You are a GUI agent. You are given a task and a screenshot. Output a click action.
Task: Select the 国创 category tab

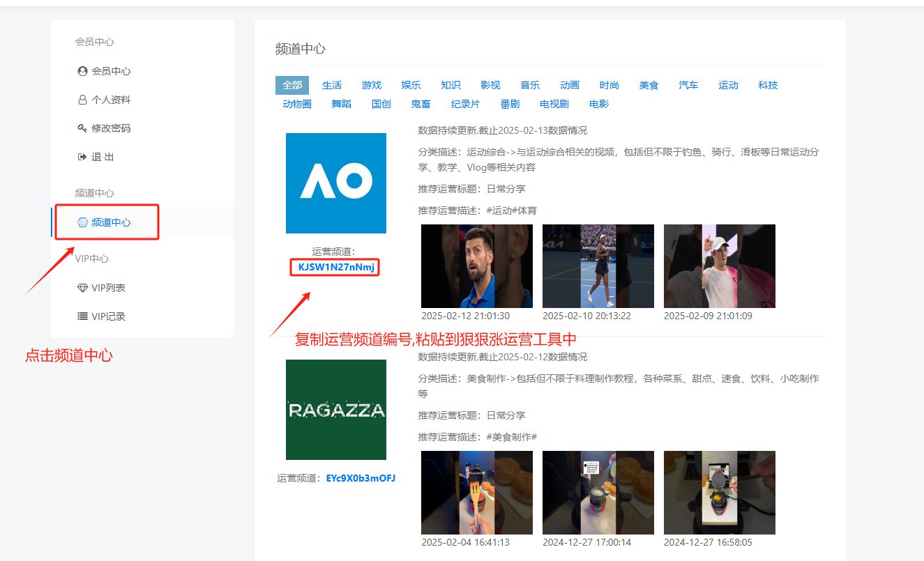[381, 104]
